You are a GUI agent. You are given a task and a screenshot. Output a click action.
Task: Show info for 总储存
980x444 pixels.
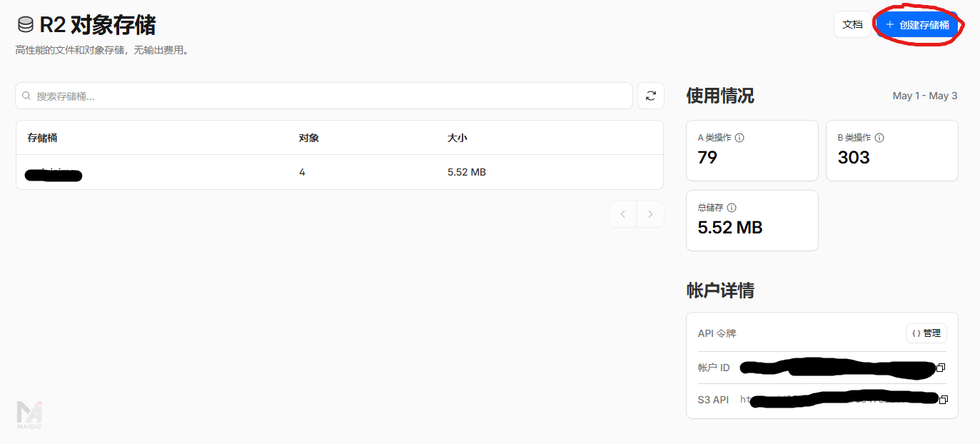[x=732, y=208]
